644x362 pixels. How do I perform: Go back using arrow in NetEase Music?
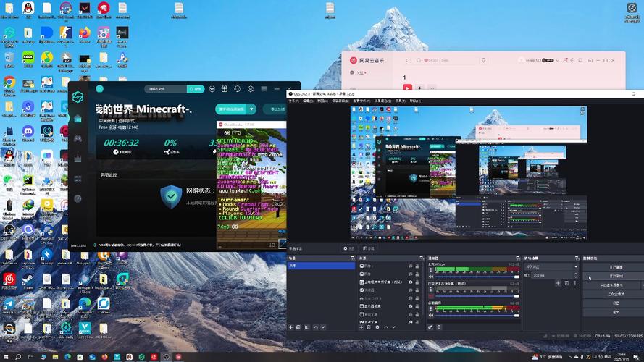406,60
